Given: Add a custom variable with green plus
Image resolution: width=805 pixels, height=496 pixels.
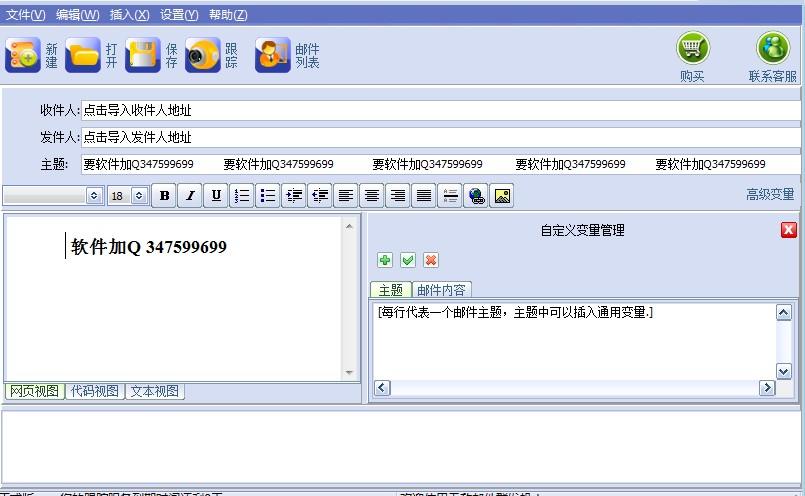Looking at the screenshot, I should (385, 260).
